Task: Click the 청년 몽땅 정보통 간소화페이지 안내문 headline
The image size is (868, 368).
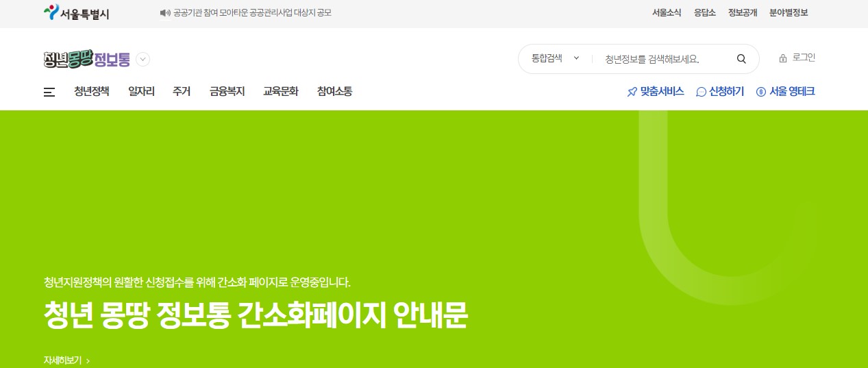Action: [x=255, y=315]
